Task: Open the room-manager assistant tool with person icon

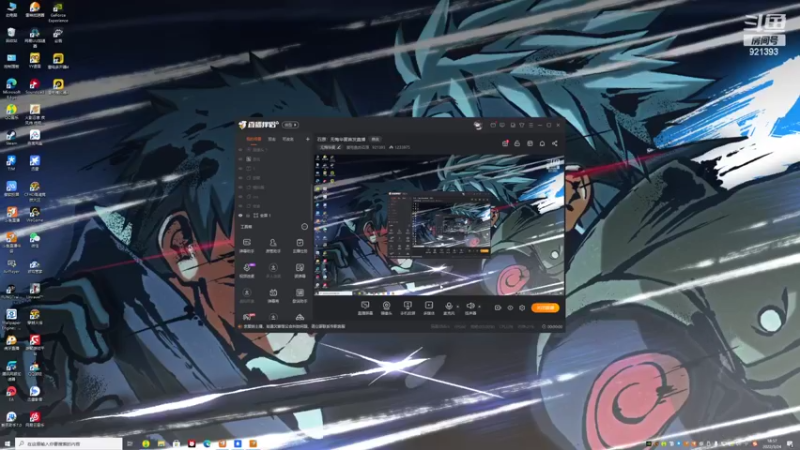Action: [273, 245]
